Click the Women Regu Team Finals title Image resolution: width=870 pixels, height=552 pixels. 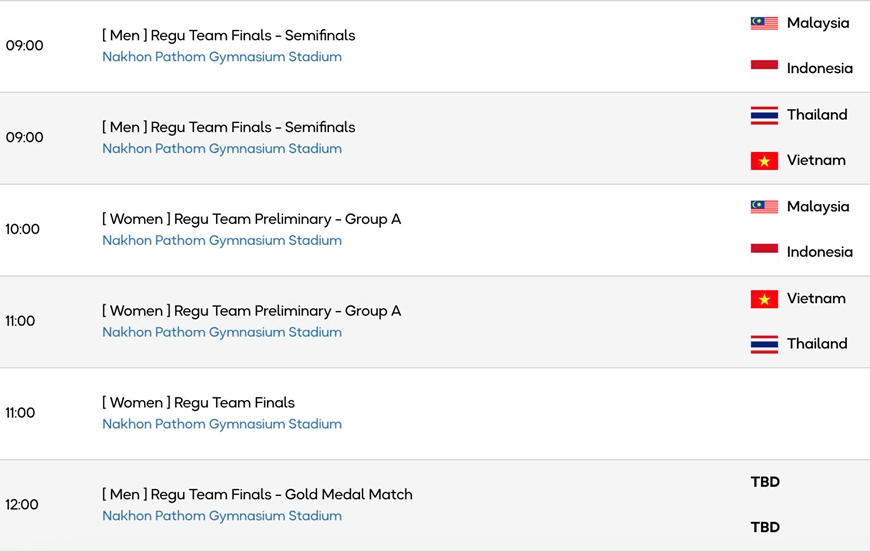[x=198, y=403]
